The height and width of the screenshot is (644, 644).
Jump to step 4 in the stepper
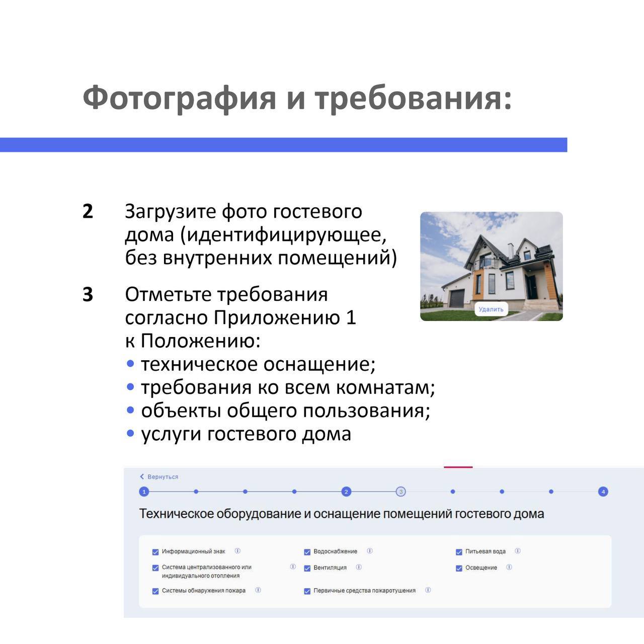pyautogui.click(x=603, y=492)
